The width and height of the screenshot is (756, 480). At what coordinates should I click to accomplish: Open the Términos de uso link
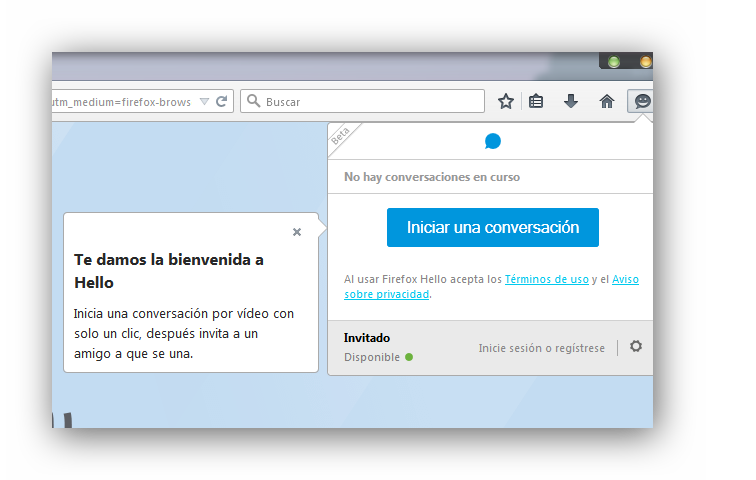pyautogui.click(x=547, y=279)
